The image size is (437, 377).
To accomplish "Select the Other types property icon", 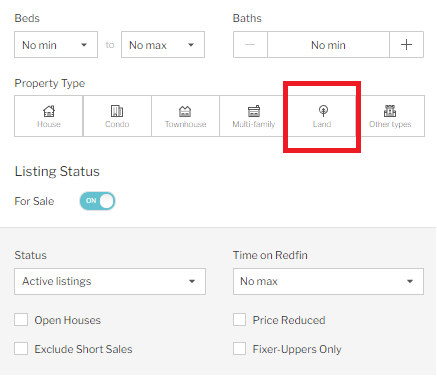I will pos(390,111).
